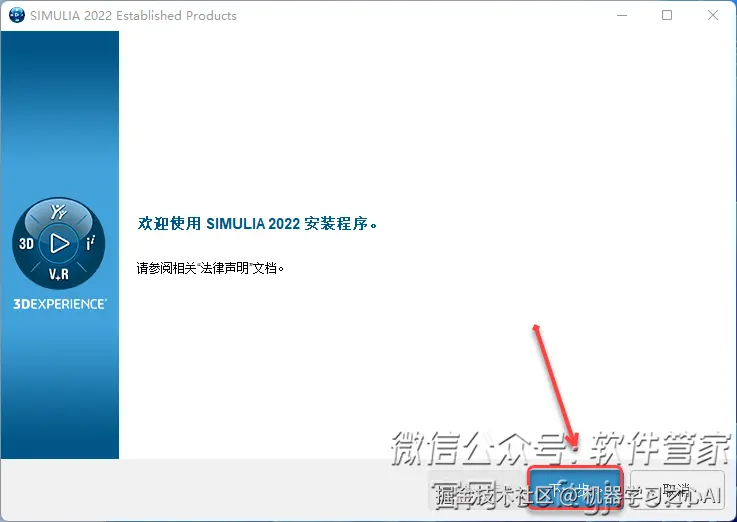
Task: Click the 3DEXPERIENCE compass play icon
Action: pos(59,243)
